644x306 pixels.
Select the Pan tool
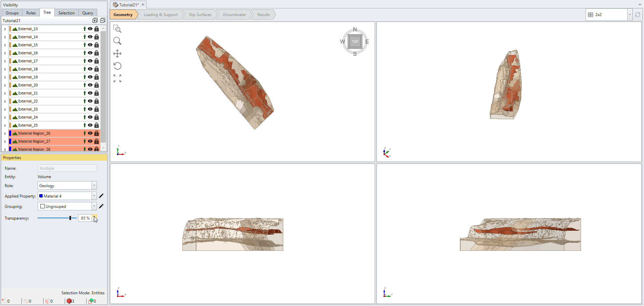point(117,53)
